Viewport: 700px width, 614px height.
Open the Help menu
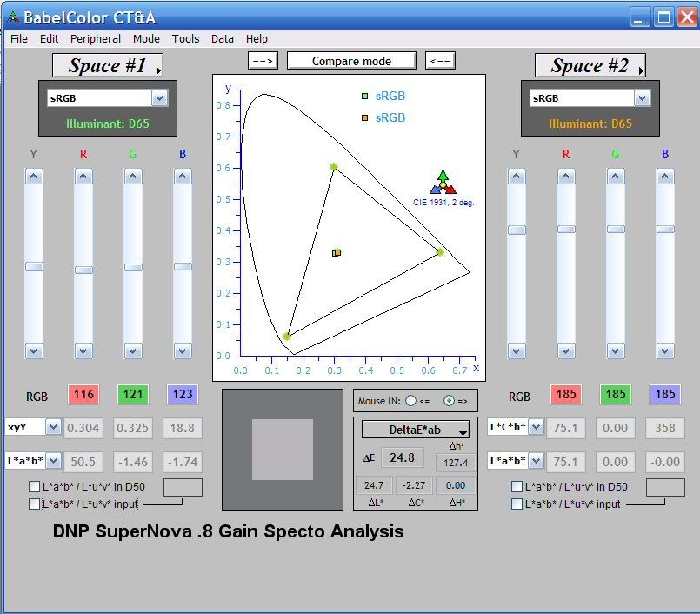pos(257,39)
